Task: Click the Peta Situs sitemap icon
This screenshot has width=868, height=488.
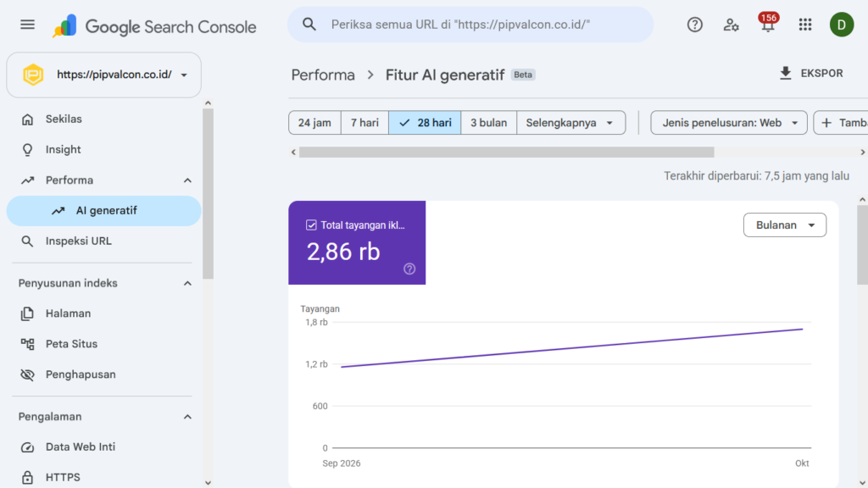Action: pos(27,344)
